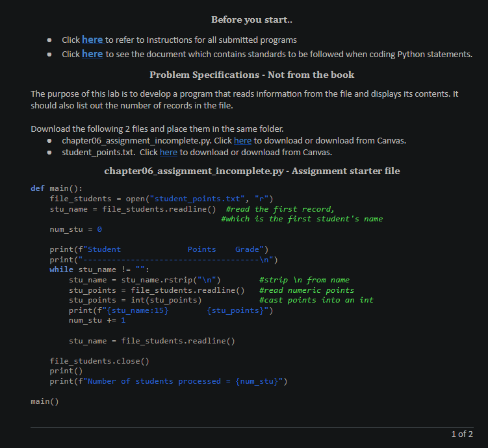Download chapter06_assignment_incomplete.py via 'here' link
The image size is (488, 448).
[x=242, y=140]
